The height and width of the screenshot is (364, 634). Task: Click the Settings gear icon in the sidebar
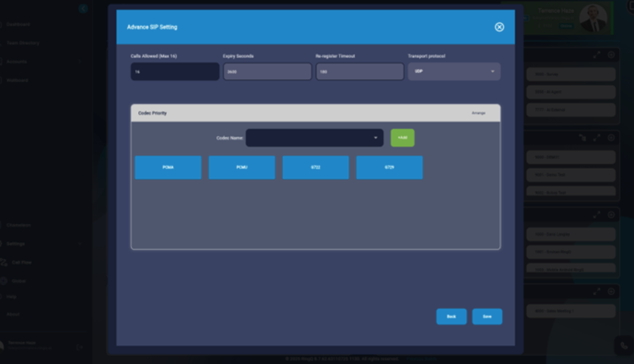coord(4,243)
